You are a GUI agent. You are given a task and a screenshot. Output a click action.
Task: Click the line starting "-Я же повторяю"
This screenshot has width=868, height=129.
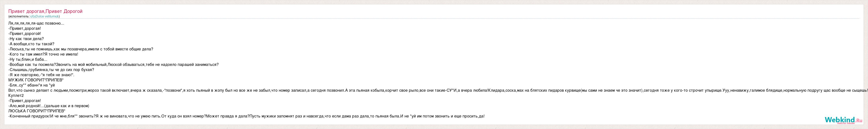(41, 75)
